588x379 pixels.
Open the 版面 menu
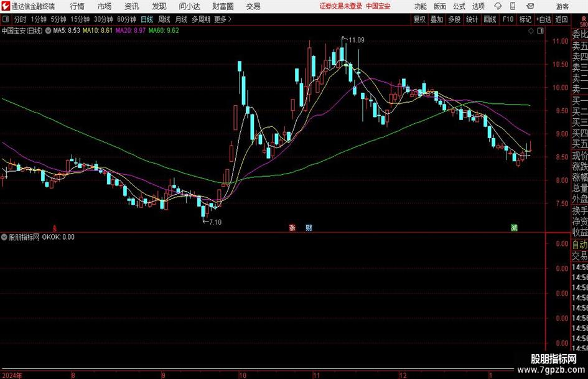[x=440, y=6]
